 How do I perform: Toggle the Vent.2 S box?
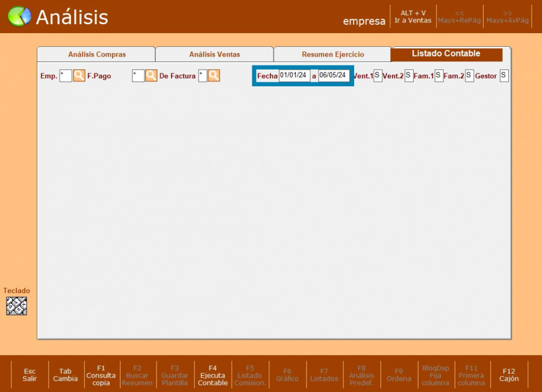[408, 76]
